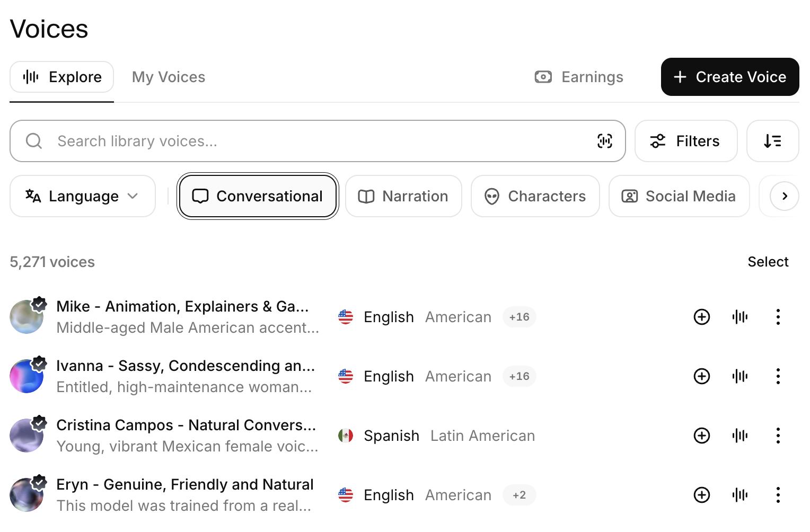Click Cristina Campos avatar thumbnail
The width and height of the screenshot is (810, 532).
(27, 436)
